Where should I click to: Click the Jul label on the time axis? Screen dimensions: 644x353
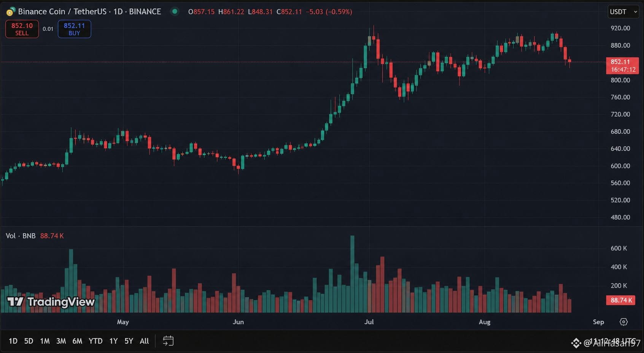coord(369,322)
